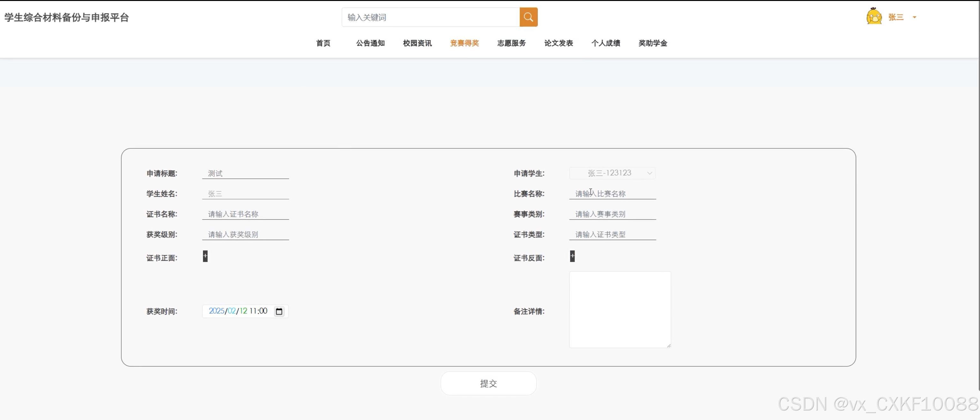Click the plus icon for 证书正面 upload

(205, 256)
